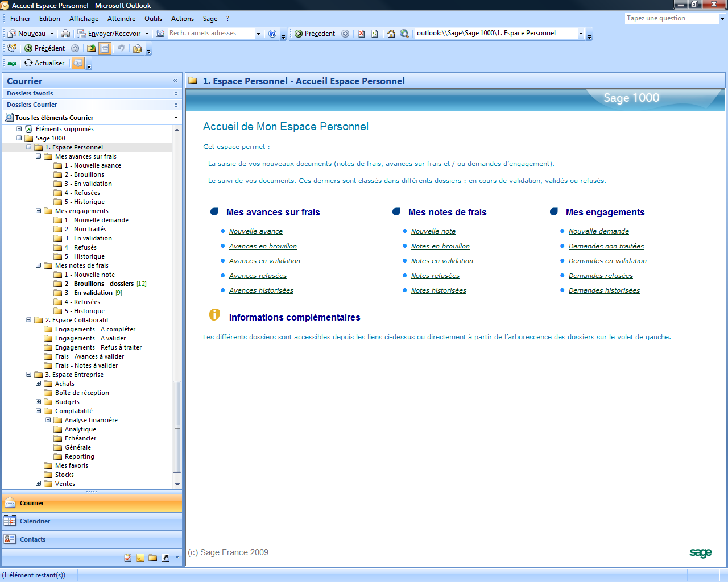Click the Forward arrow left of the Up-folder icon
The height and width of the screenshot is (582, 728).
(75, 48)
